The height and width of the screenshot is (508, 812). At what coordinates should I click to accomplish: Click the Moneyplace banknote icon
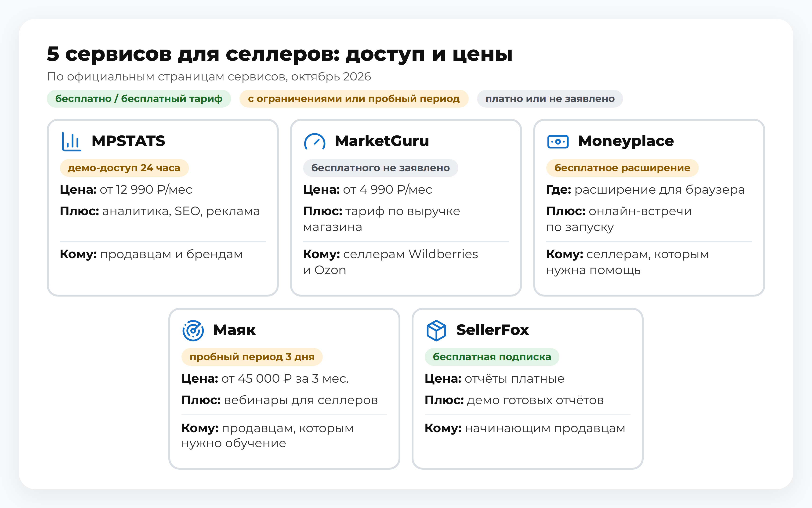(x=558, y=142)
